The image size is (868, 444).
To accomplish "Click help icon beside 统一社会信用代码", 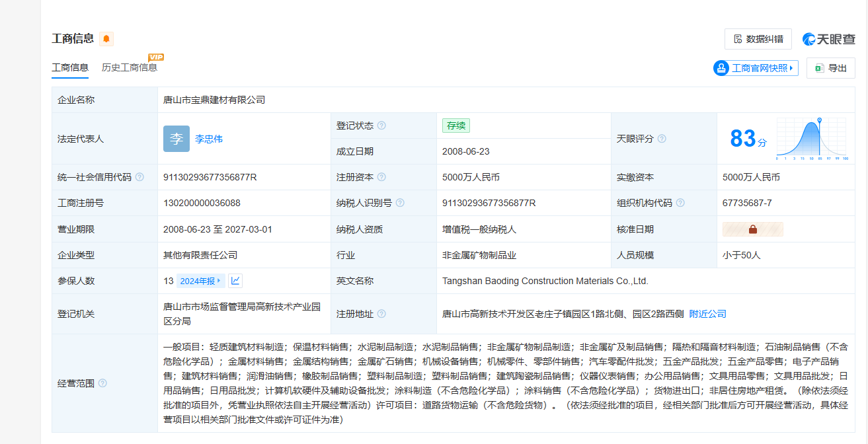I will click(139, 177).
